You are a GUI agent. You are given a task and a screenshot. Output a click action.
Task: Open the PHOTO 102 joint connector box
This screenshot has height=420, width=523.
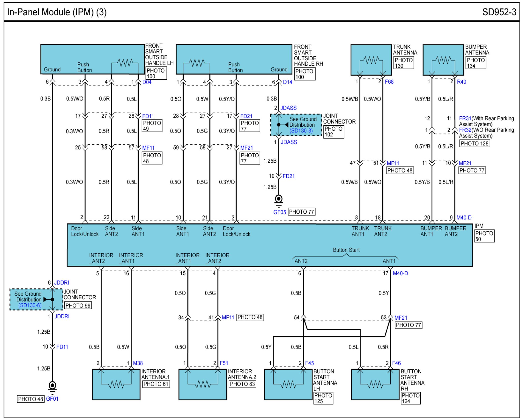click(x=333, y=132)
